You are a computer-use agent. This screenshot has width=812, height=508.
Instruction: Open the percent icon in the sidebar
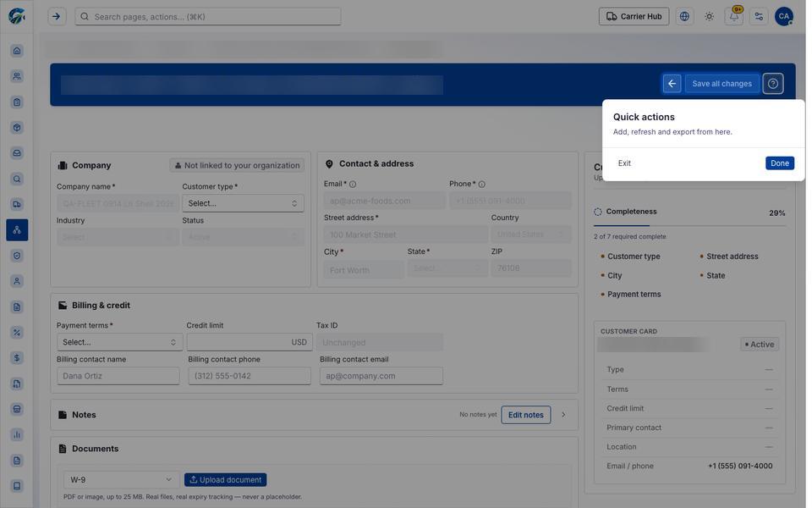17,332
